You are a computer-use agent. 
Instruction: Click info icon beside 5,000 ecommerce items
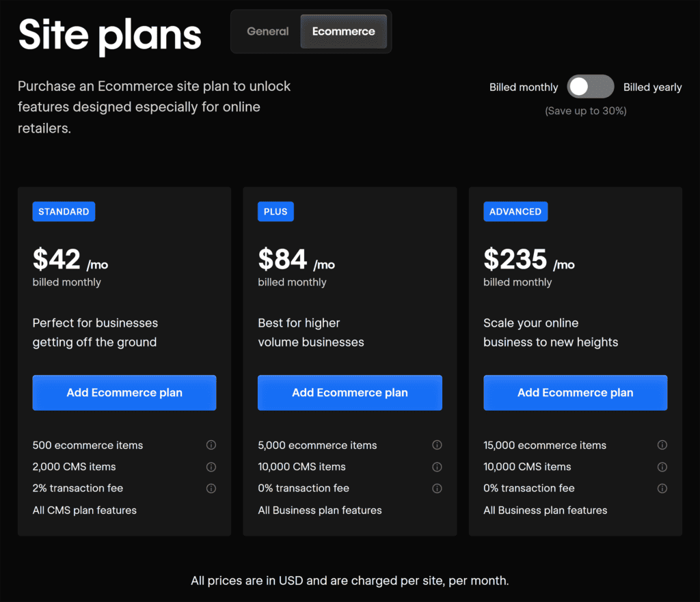pyautogui.click(x=437, y=445)
